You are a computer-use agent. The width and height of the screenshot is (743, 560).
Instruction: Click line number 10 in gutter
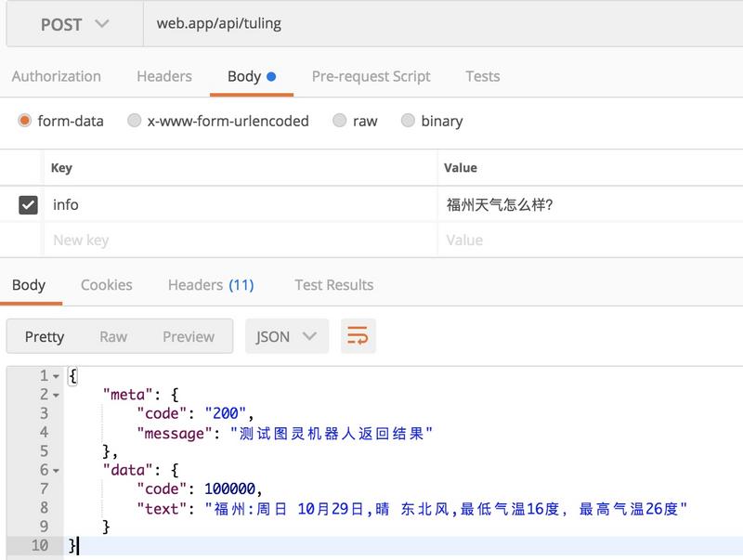40,545
